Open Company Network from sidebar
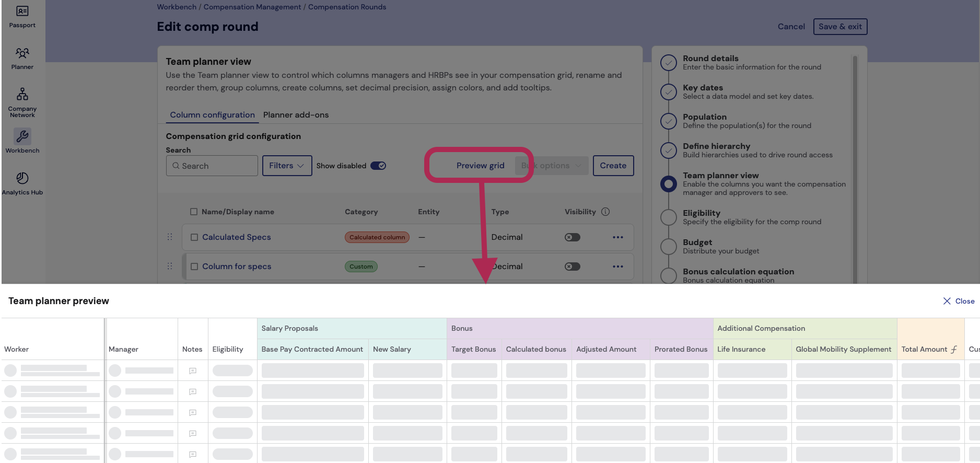This screenshot has width=980, height=463. pyautogui.click(x=22, y=95)
